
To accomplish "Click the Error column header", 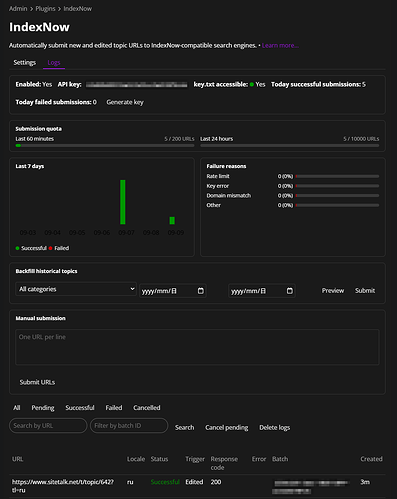I will 259,459.
